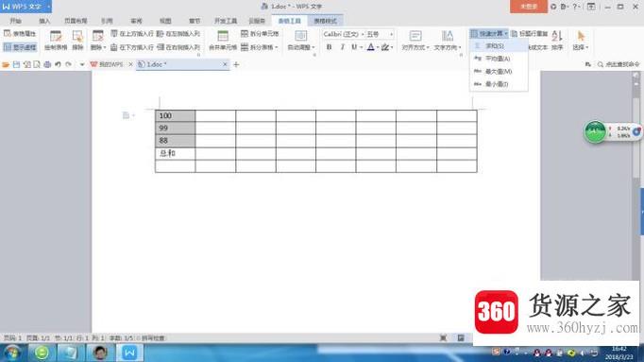Open the font size (五号) combo box
This screenshot has width=644, height=362.
[380, 34]
